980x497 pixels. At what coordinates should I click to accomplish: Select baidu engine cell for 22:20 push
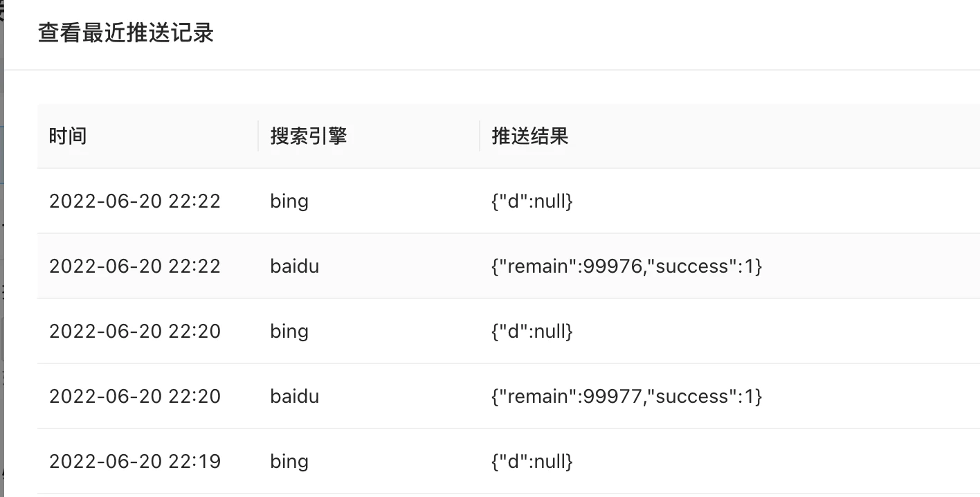[295, 397]
